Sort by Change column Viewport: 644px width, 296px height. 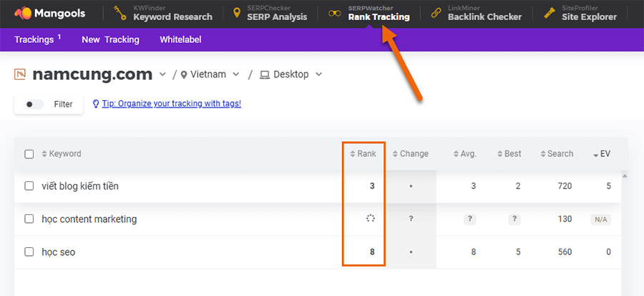(x=410, y=154)
